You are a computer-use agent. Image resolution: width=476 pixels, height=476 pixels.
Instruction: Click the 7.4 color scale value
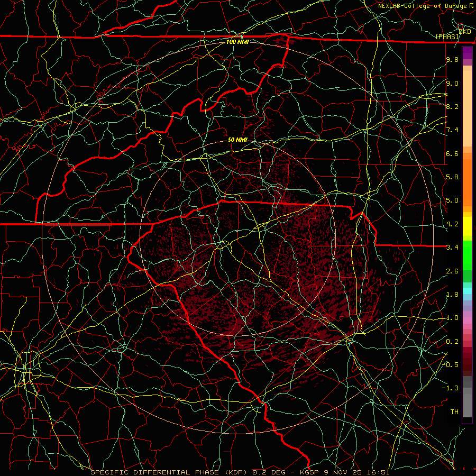[x=452, y=130]
